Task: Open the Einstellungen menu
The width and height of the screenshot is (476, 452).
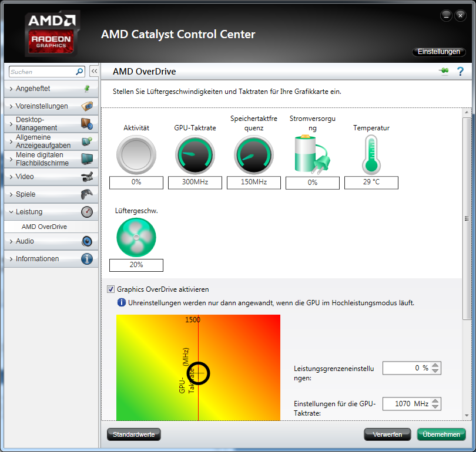Action: pyautogui.click(x=438, y=52)
